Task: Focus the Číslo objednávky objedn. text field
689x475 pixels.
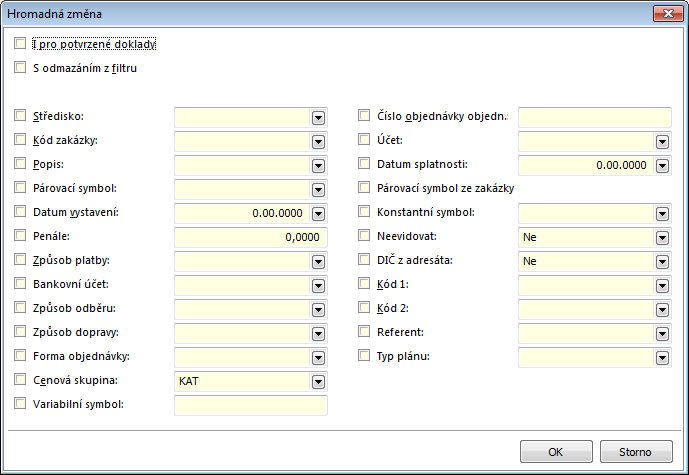Action: [594, 117]
